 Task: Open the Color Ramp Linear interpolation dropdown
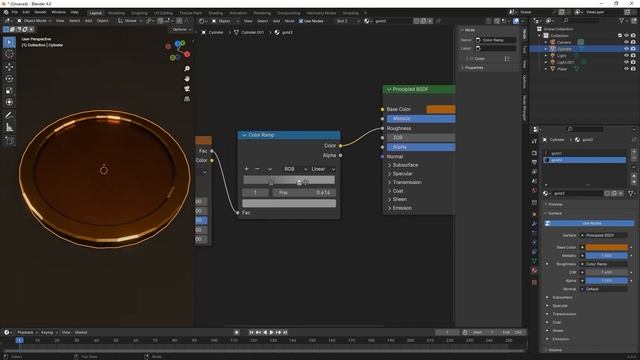click(x=323, y=169)
